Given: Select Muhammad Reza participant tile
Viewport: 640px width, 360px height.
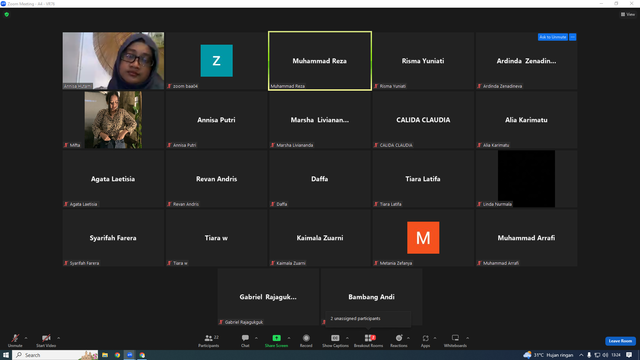Looking at the screenshot, I should coord(320,61).
